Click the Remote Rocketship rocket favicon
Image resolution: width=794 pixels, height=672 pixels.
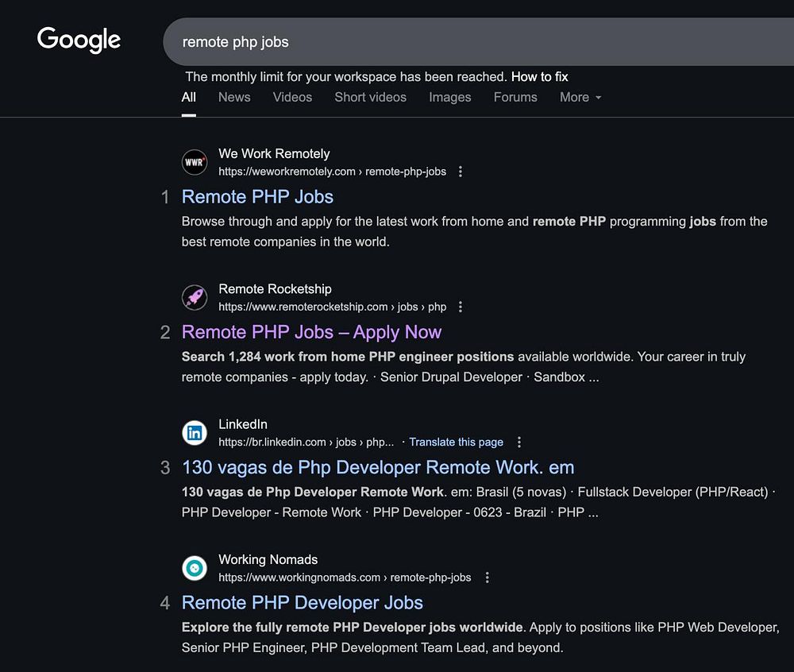(x=195, y=298)
